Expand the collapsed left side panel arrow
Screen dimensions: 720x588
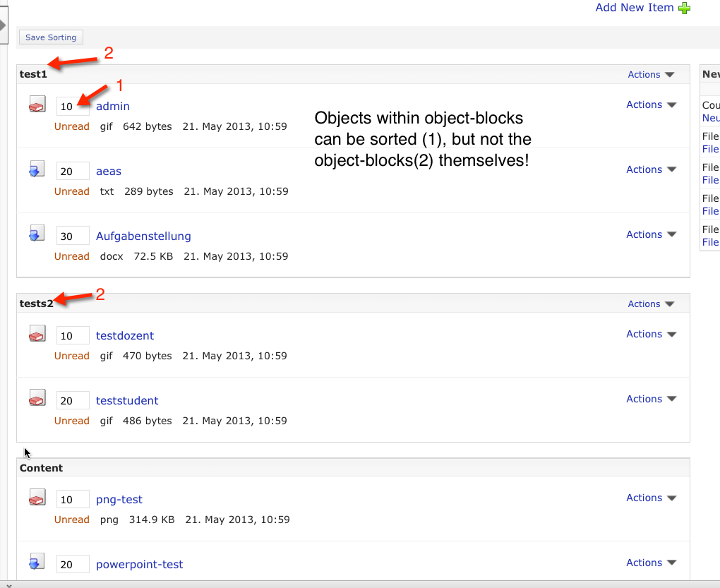pos(3,25)
